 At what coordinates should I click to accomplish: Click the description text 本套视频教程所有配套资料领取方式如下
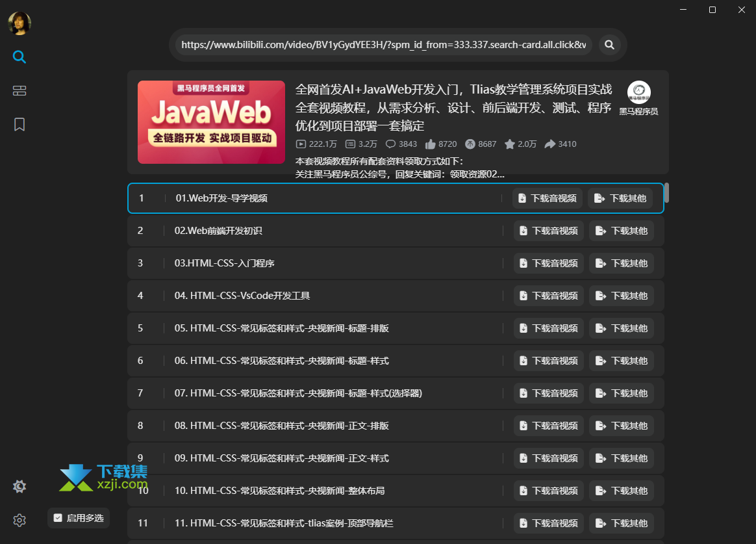(379, 161)
